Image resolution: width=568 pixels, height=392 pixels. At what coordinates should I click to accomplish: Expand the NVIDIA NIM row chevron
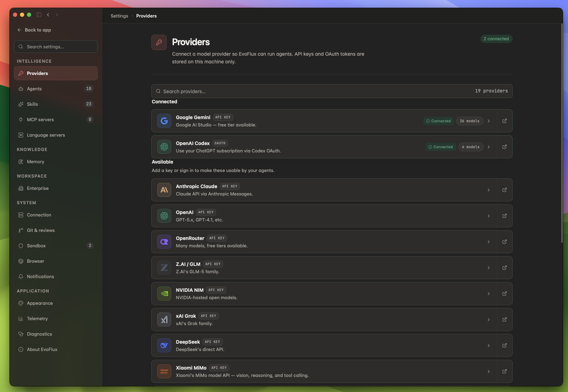tap(489, 294)
